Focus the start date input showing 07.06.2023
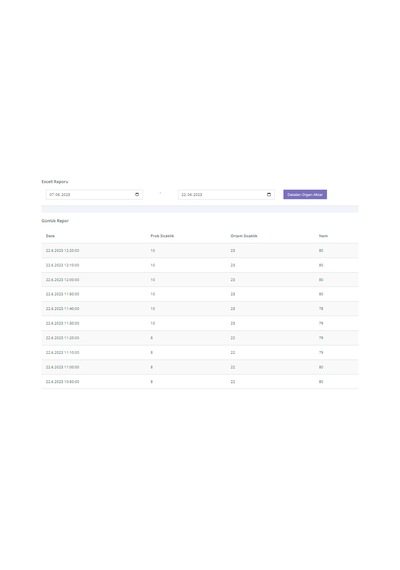The image size is (400, 570). (94, 194)
